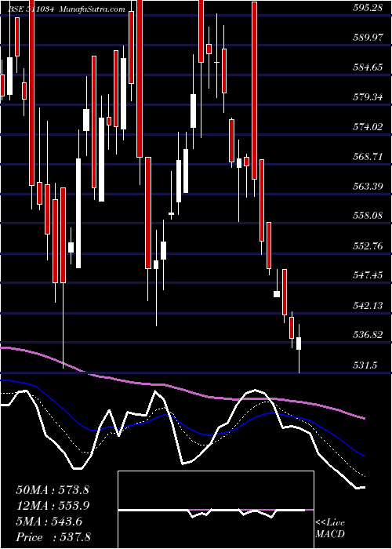Click the 568.71 axis value
This screenshot has height=549, width=392.
click(368, 156)
